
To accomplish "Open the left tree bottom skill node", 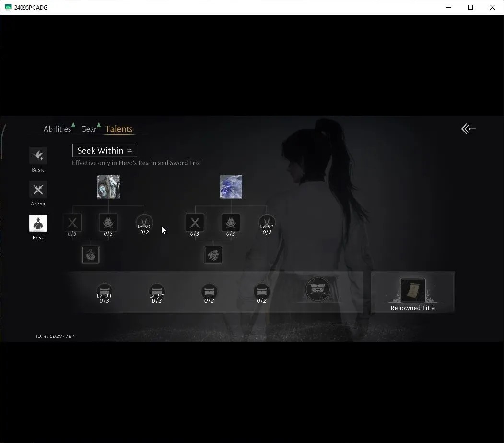I will pyautogui.click(x=91, y=255).
